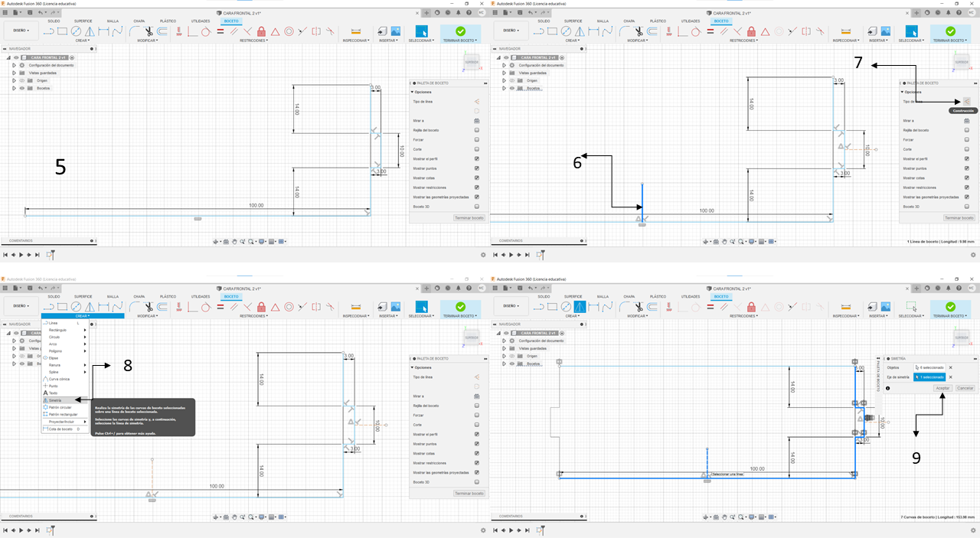Expand the Bocetos node in top-right window
Screen dimensions: 980x551
pos(504,88)
